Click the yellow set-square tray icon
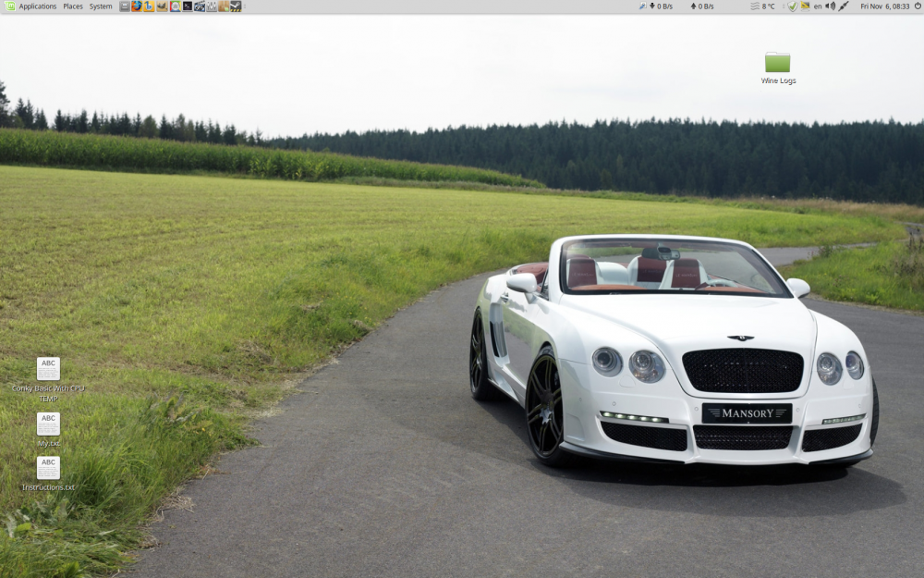 pyautogui.click(x=805, y=6)
